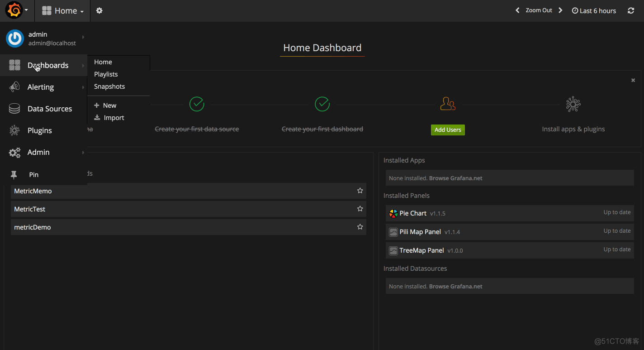The width and height of the screenshot is (644, 350).
Task: Star the metricDemo dashboard
Action: point(360,227)
